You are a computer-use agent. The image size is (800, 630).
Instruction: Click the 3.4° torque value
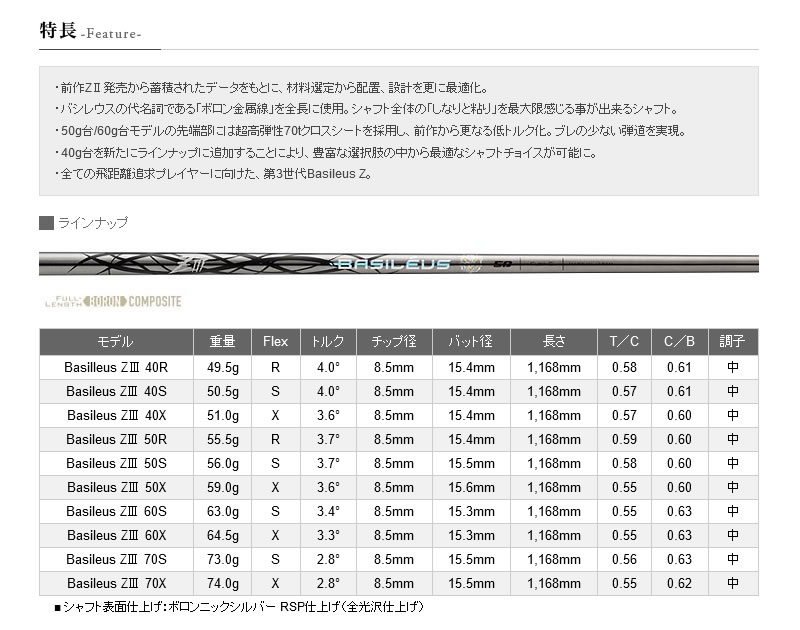pyautogui.click(x=328, y=511)
